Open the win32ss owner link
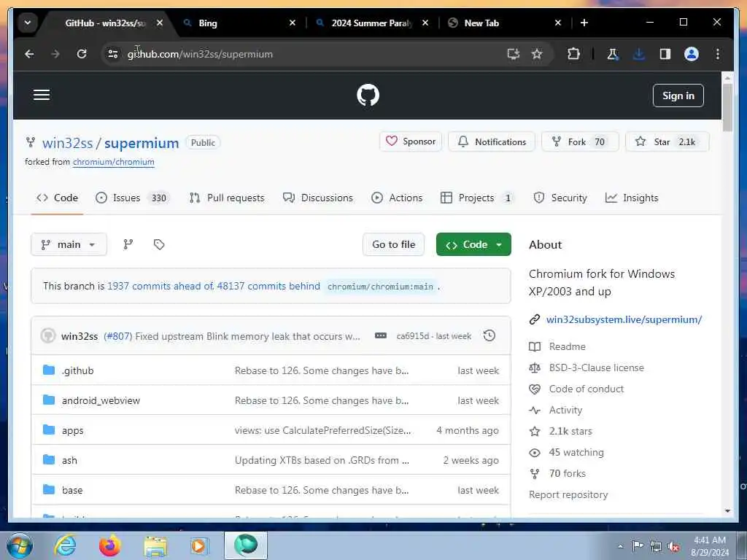This screenshot has height=560, width=747. point(68,143)
